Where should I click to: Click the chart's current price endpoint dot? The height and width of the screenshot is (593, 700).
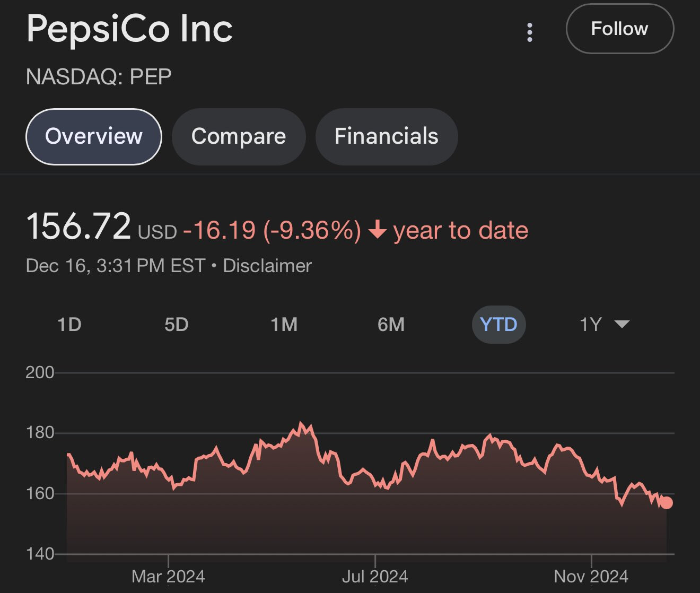(x=666, y=502)
